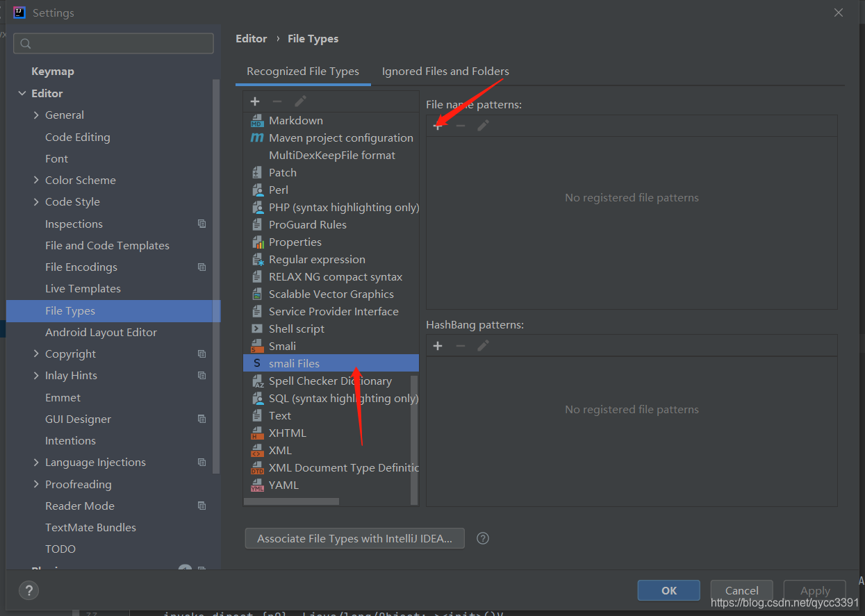Expand the Copyright node
This screenshot has height=616, width=865.
click(36, 354)
